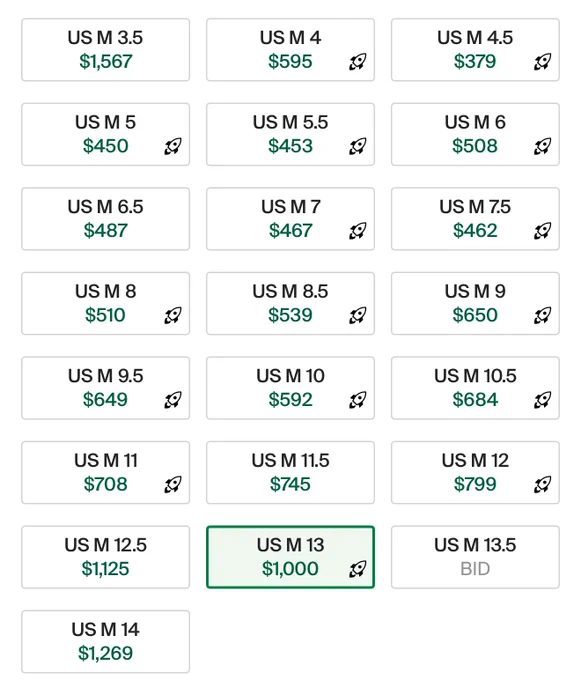Click the rocket icon on US M 11
The width and height of the screenshot is (581, 680).
tap(173, 484)
